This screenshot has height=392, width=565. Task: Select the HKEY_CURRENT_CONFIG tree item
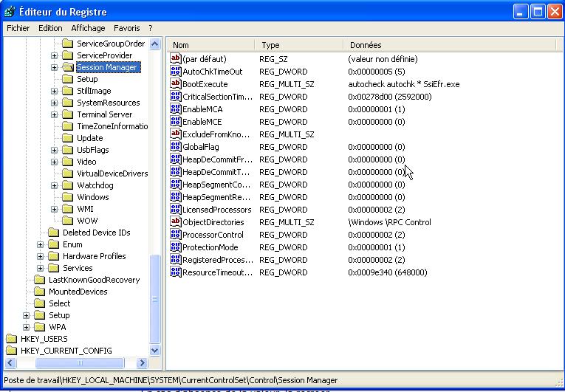pos(66,351)
